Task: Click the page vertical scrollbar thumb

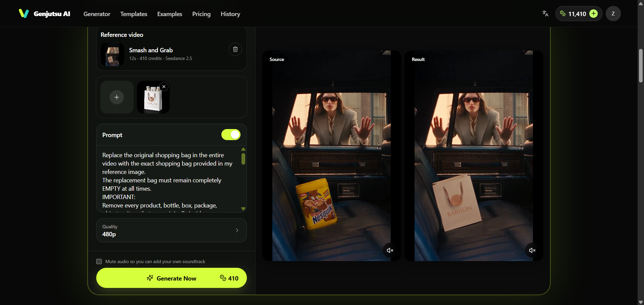Action: 641,66
